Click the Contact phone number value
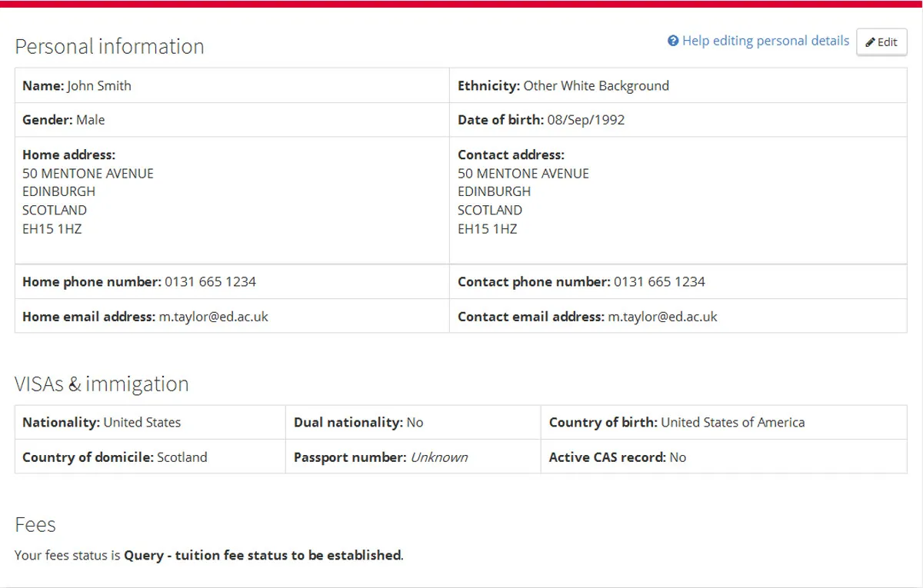This screenshot has width=923, height=588. point(659,282)
